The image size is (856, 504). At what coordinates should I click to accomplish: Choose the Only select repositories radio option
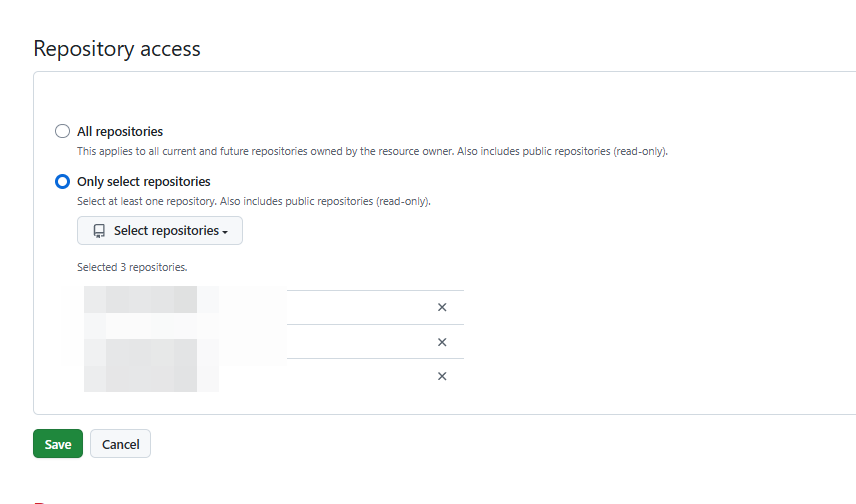click(62, 182)
